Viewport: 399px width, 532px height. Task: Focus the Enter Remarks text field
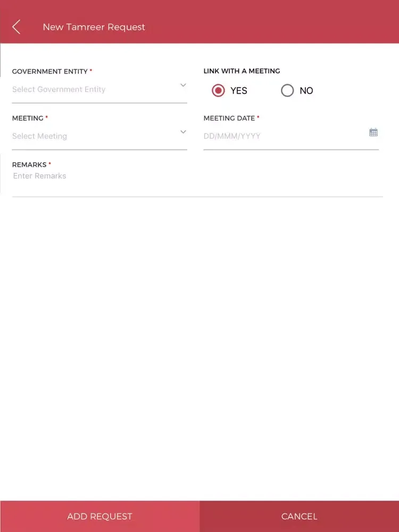[197, 177]
